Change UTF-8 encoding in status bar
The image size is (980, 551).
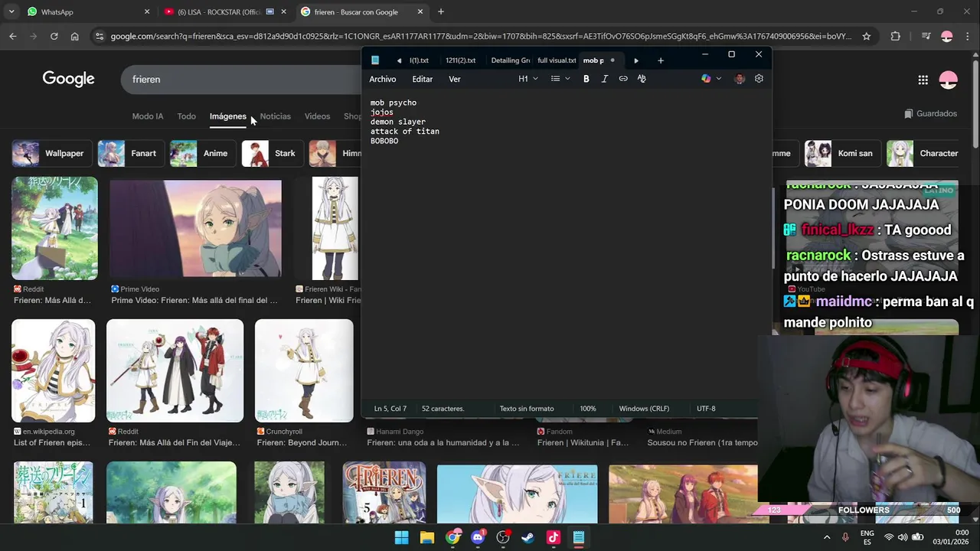coord(706,409)
